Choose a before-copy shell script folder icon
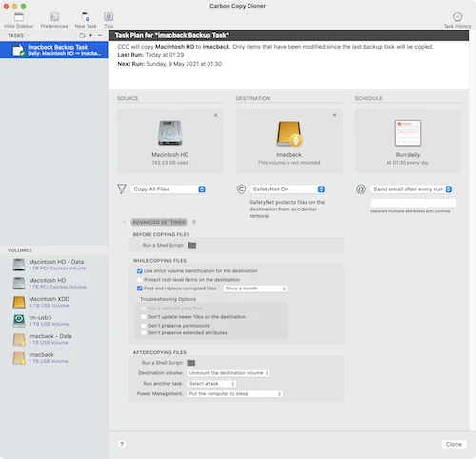This screenshot has width=476, height=459. coord(192,245)
